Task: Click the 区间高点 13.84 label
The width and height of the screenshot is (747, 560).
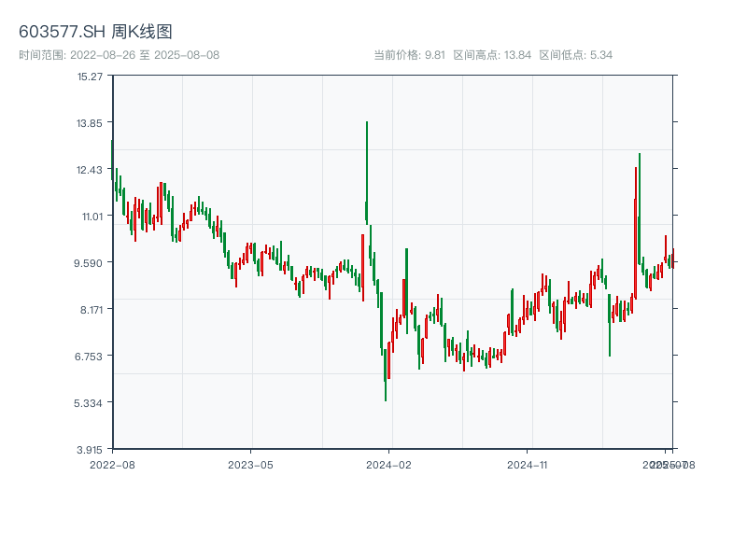Action: click(492, 55)
